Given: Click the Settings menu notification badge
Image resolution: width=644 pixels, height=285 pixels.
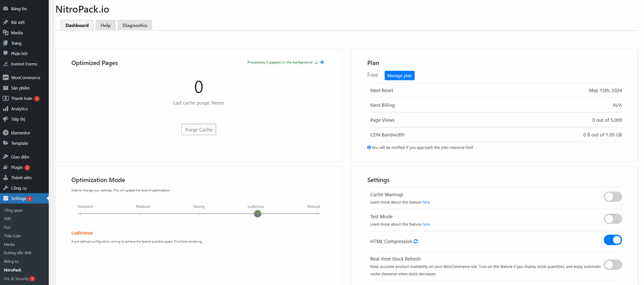Looking at the screenshot, I should coord(30,199).
